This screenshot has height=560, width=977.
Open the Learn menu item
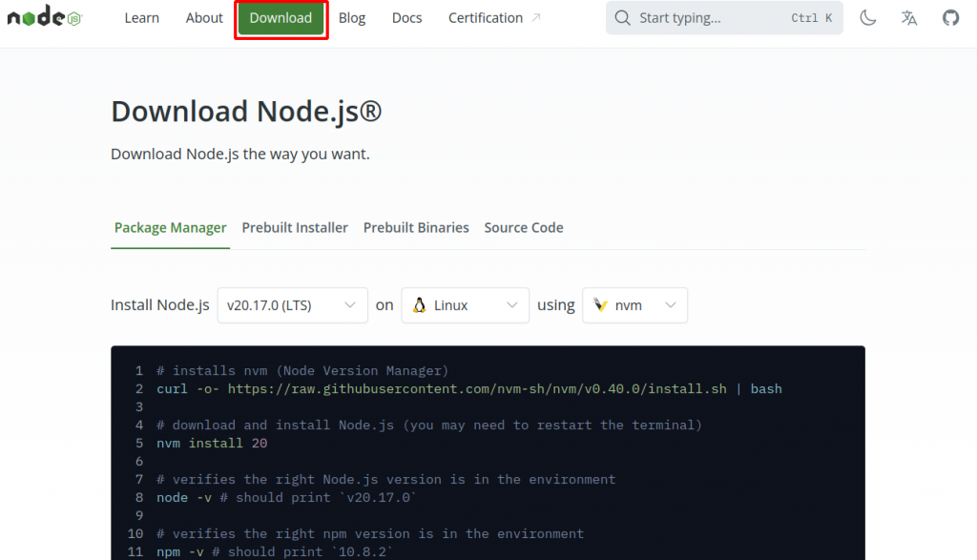[141, 18]
